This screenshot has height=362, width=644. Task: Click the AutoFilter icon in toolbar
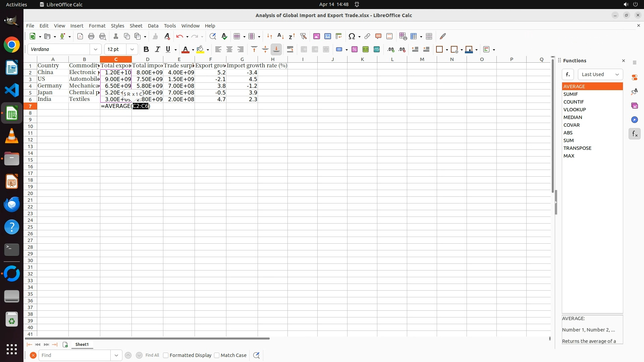tap(303, 36)
